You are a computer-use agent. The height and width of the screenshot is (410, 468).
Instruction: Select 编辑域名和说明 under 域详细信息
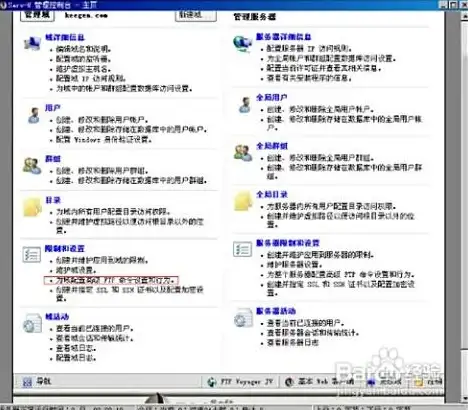[x=83, y=49]
